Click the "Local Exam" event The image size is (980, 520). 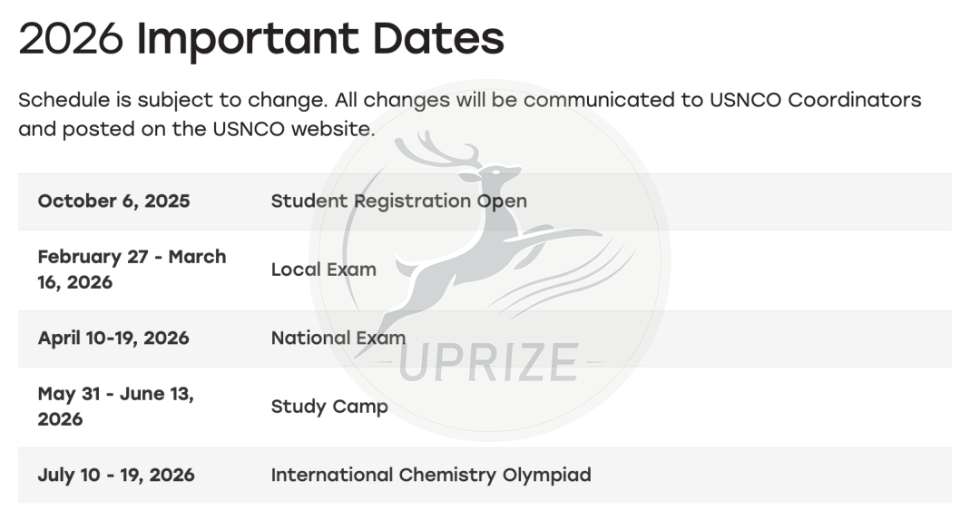tap(323, 270)
